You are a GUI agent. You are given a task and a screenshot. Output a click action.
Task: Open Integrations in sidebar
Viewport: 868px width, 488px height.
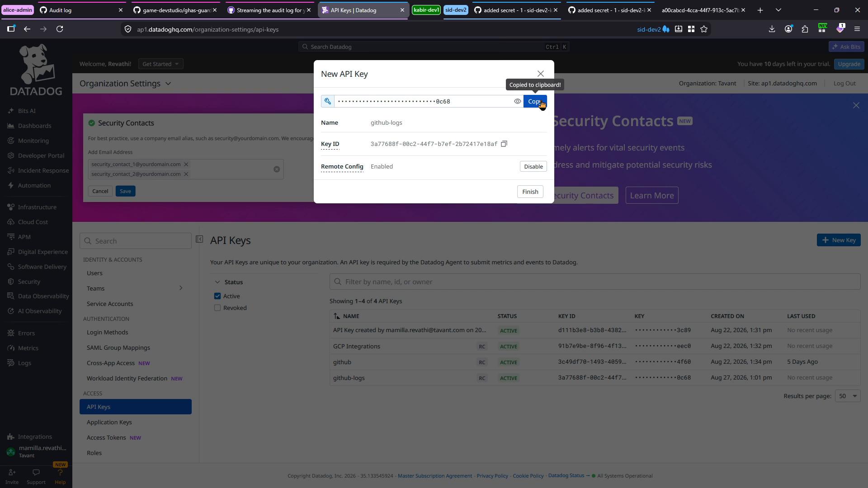(35, 436)
